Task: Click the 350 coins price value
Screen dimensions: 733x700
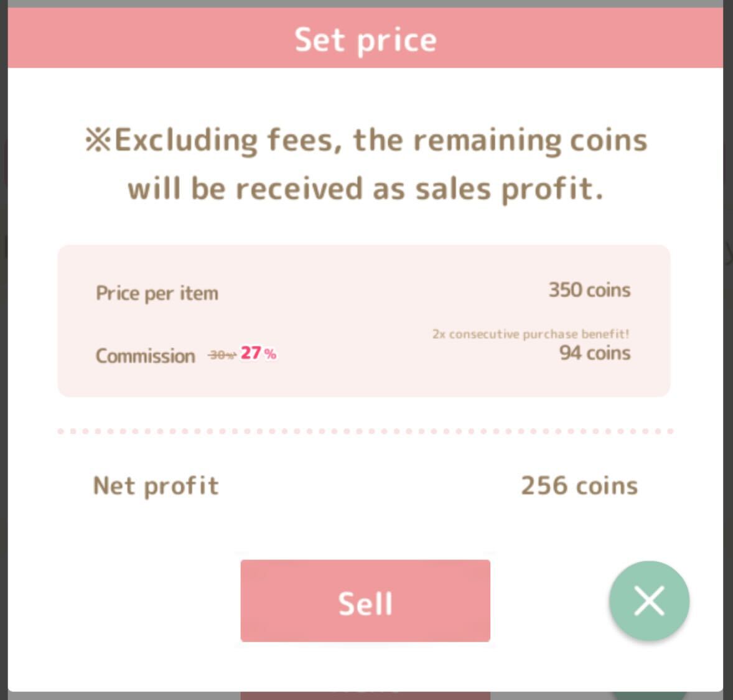Action: pos(589,290)
